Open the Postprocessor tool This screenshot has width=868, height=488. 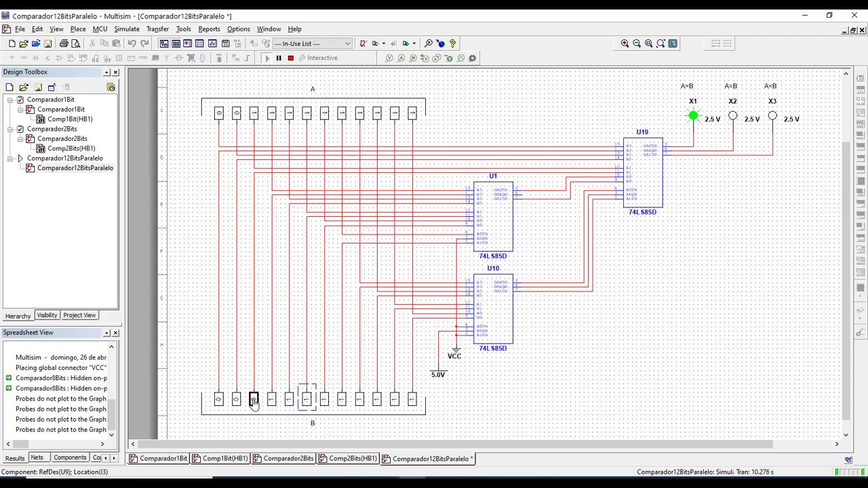click(224, 43)
